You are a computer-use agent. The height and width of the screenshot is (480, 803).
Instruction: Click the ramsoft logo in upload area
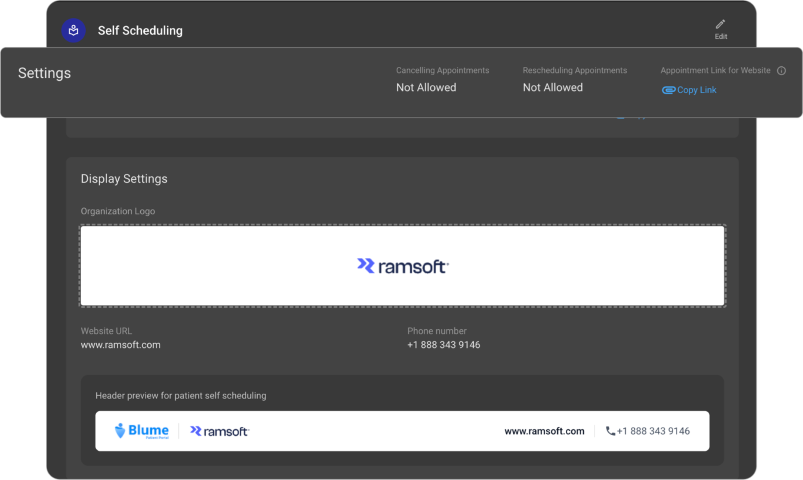[402, 265]
